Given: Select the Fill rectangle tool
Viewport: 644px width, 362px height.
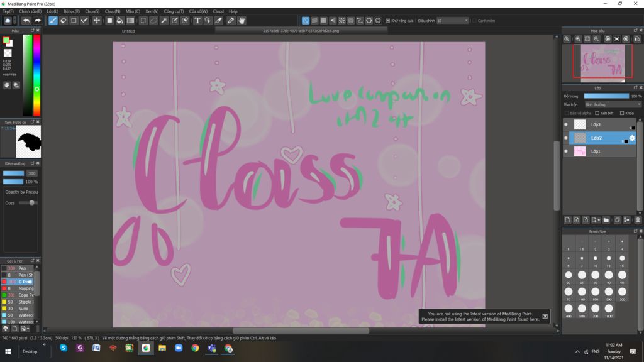Looking at the screenshot, I should [x=109, y=21].
